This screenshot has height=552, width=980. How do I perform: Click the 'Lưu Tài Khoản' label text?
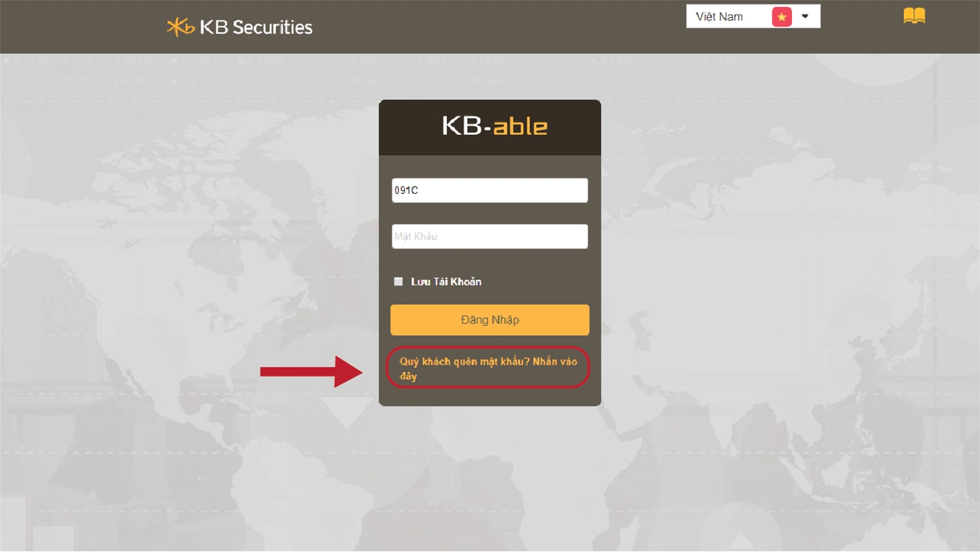point(446,281)
